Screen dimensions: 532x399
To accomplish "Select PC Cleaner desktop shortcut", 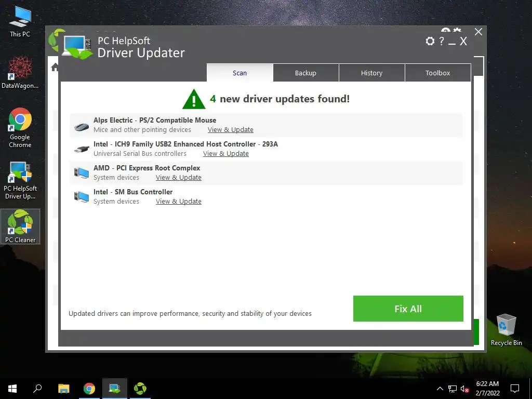I will tap(20, 227).
